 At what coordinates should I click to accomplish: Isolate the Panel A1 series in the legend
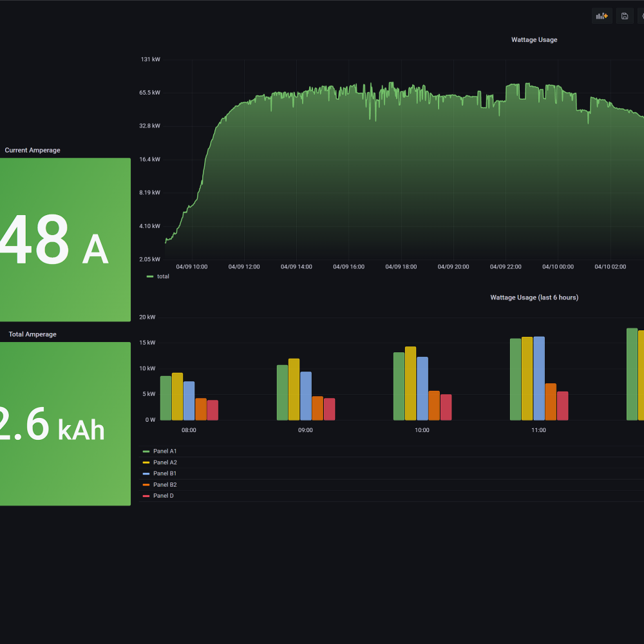165,451
